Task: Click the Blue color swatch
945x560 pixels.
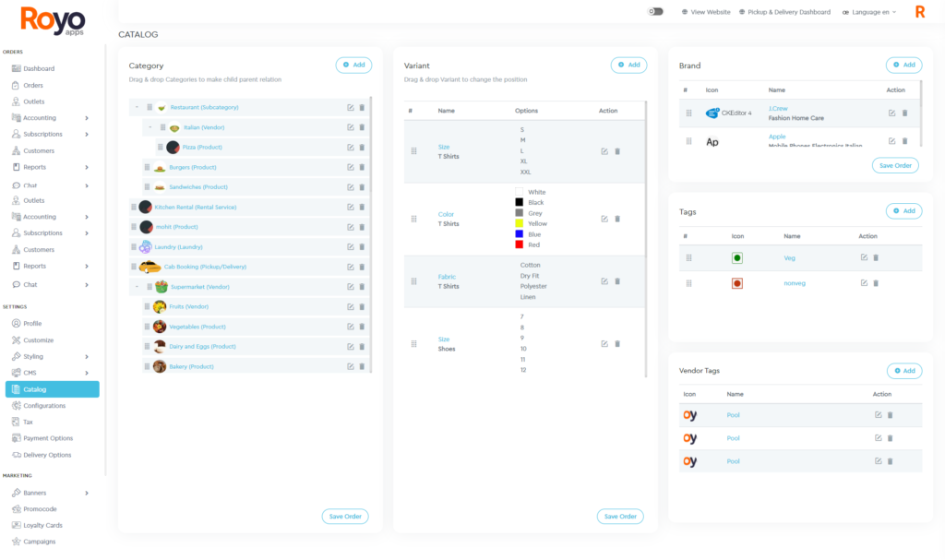Action: pyautogui.click(x=519, y=234)
